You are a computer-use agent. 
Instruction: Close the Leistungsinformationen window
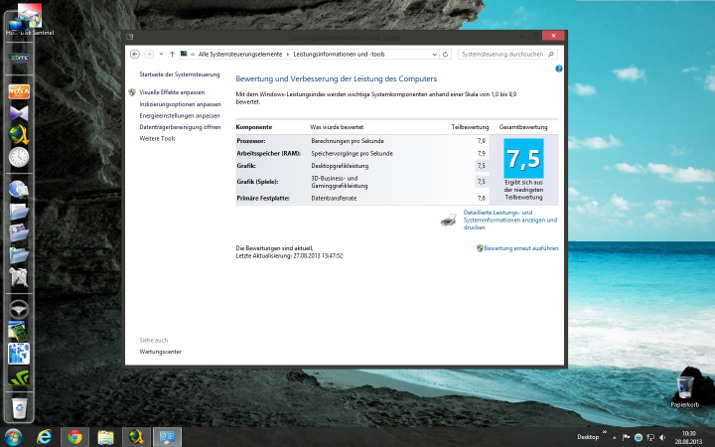pos(553,36)
